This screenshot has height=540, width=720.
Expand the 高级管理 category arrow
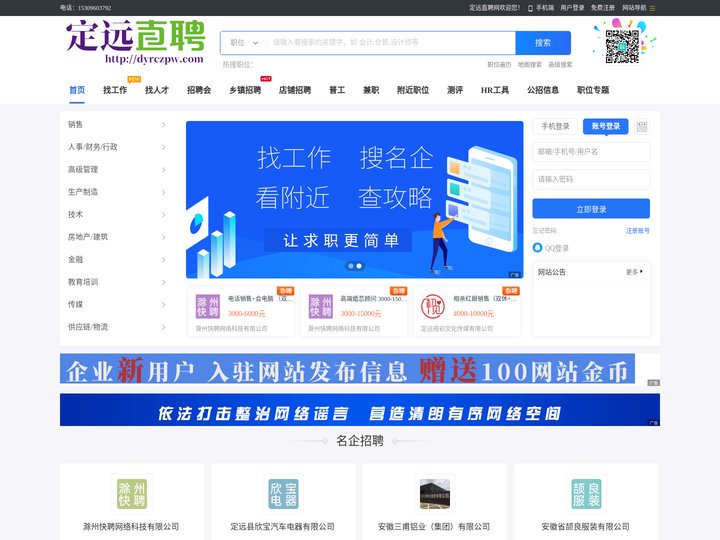pyautogui.click(x=163, y=169)
